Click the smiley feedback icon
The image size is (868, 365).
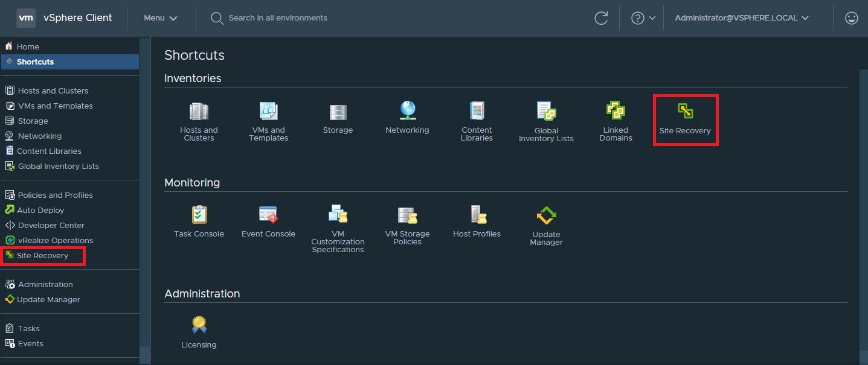coord(852,18)
